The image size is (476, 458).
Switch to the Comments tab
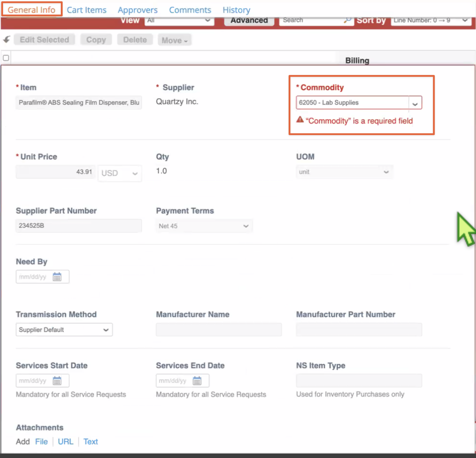click(190, 10)
